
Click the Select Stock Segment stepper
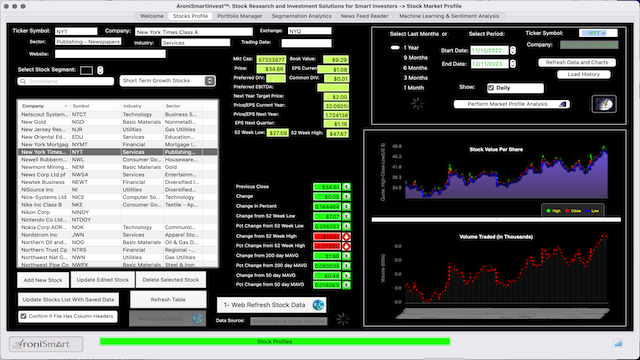[x=100, y=70]
